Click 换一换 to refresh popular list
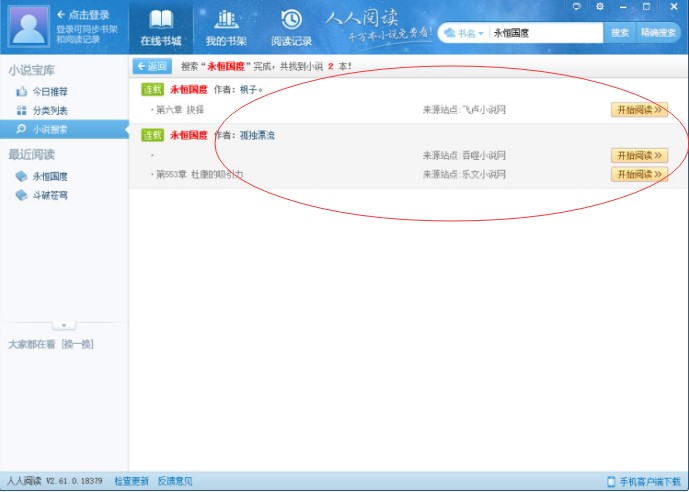Screen dimensions: 689x492 (x=77, y=344)
